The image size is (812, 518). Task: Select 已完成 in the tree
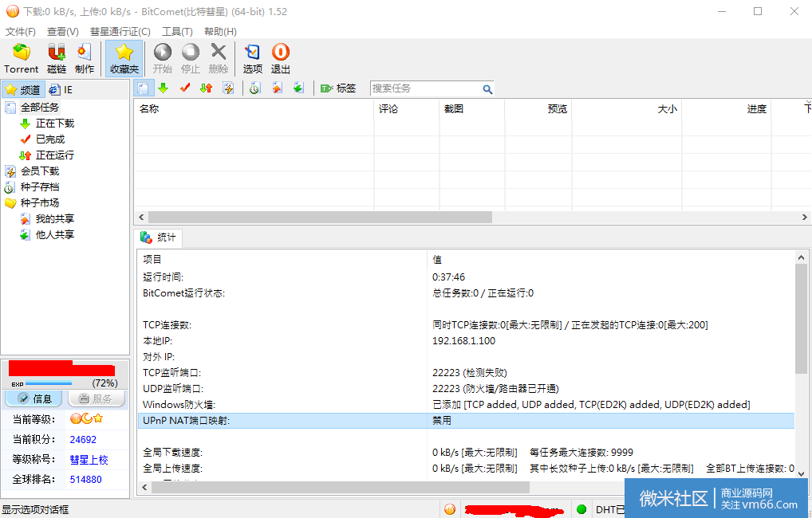coord(50,139)
